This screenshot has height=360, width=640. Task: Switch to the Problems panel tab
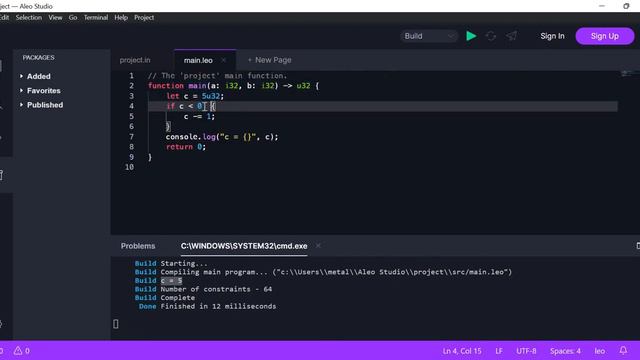138,246
